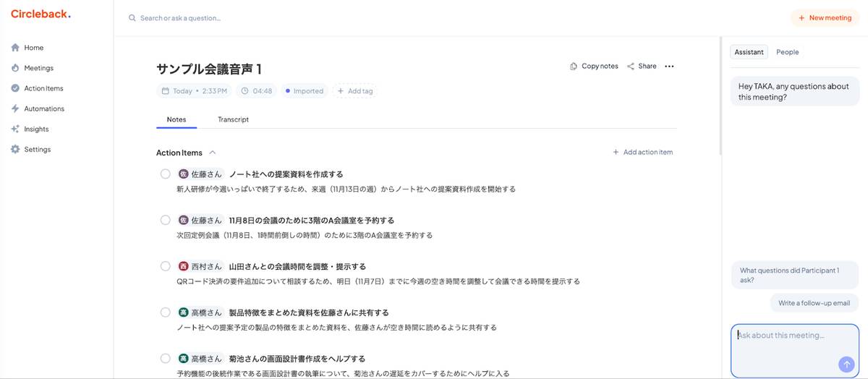Viewport: 868px width, 379px height.
Task: Add a tag to the meeting
Action: [x=354, y=91]
